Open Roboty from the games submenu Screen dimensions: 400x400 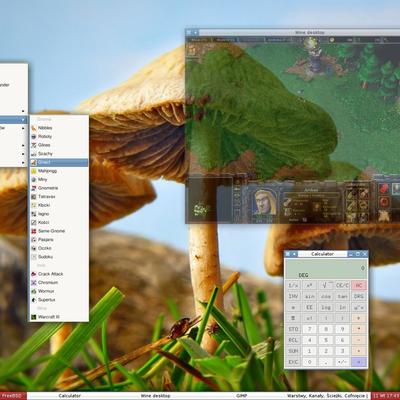tap(59, 136)
